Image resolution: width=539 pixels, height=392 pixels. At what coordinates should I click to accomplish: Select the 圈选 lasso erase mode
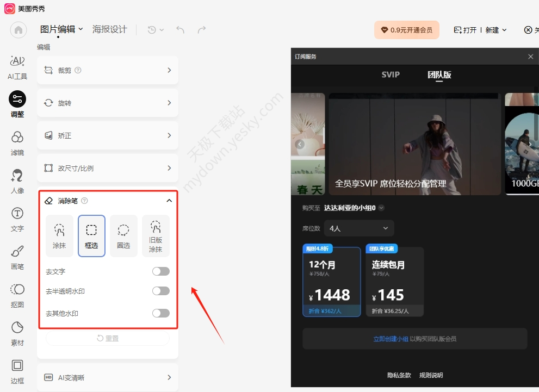click(x=123, y=235)
